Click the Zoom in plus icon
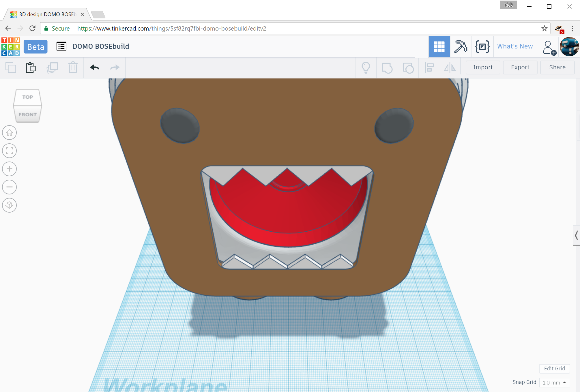This screenshot has width=580, height=392. [x=10, y=169]
